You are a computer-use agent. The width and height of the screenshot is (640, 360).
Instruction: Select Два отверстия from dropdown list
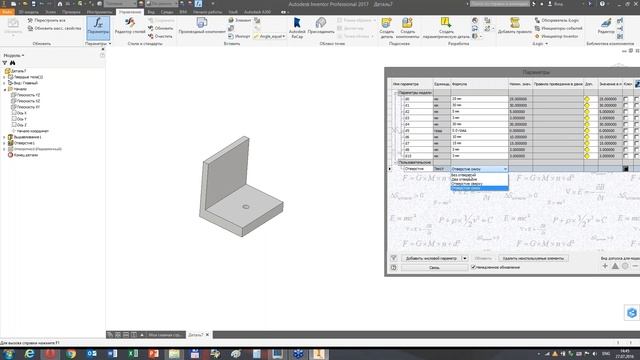pos(479,179)
